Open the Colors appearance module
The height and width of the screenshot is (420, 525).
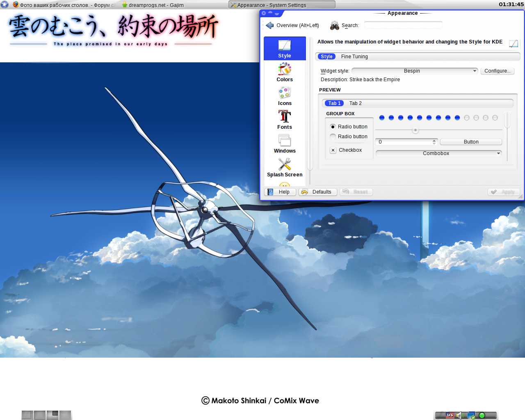(x=285, y=72)
